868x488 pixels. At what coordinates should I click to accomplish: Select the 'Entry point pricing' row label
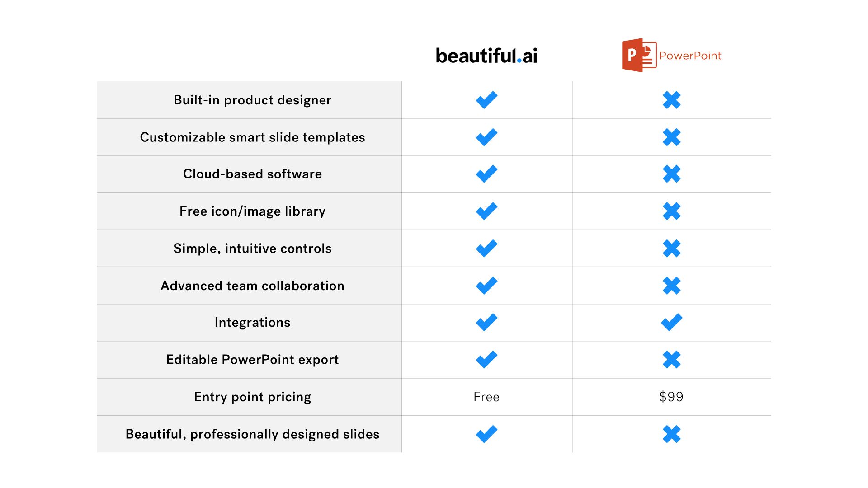point(252,397)
